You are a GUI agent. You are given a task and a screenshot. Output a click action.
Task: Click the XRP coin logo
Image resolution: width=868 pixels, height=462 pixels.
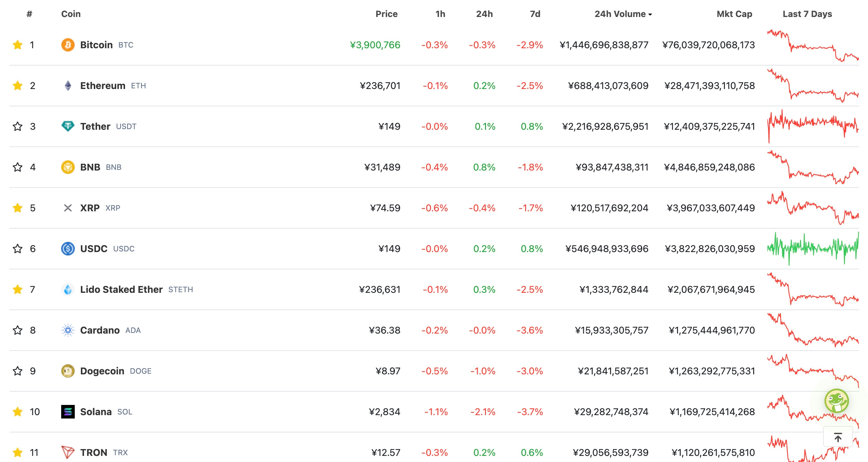click(68, 208)
